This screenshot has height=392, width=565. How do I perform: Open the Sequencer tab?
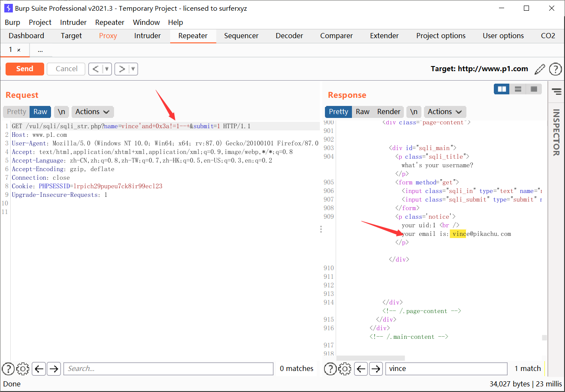tap(241, 36)
